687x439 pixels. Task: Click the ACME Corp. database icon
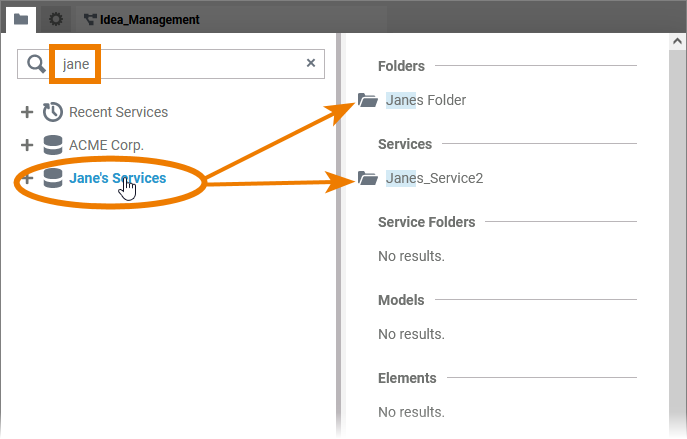click(x=53, y=145)
